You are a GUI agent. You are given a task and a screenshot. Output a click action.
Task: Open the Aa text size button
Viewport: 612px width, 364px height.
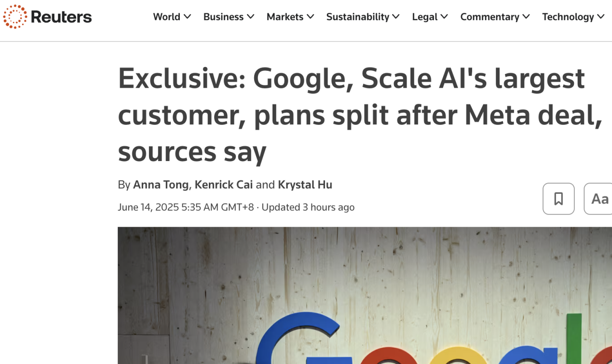pyautogui.click(x=599, y=199)
